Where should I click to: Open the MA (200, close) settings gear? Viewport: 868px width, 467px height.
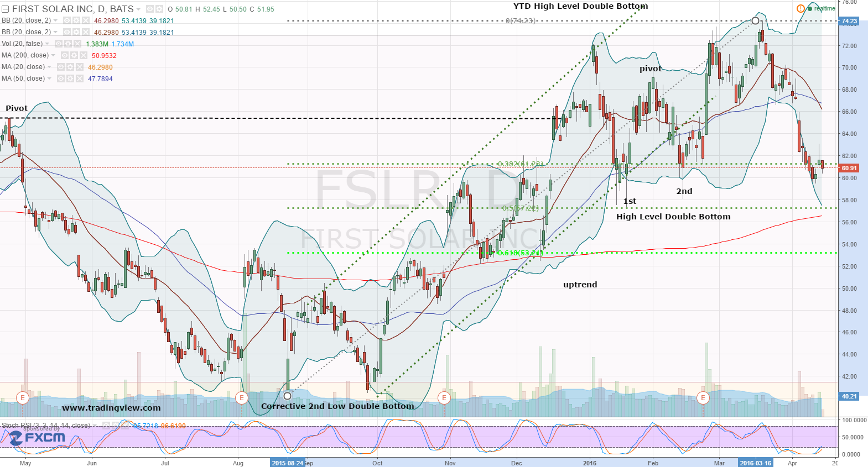point(74,56)
